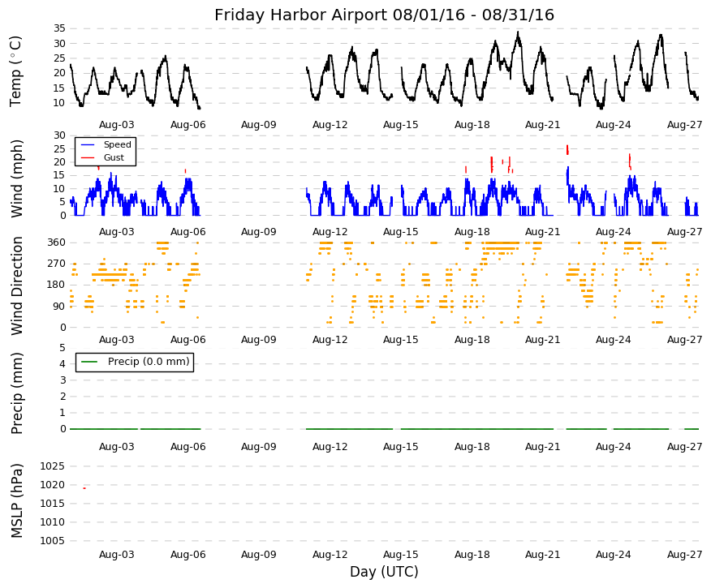Viewport: 711px width, 588px height.
Task: Click the Wind Direction axis label
Action: click(16, 285)
